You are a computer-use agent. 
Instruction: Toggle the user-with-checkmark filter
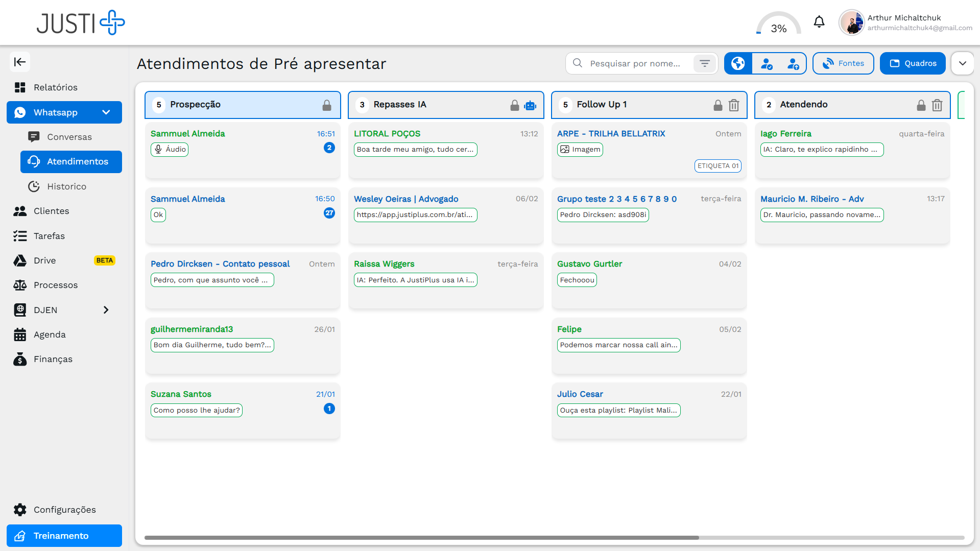[x=766, y=63]
